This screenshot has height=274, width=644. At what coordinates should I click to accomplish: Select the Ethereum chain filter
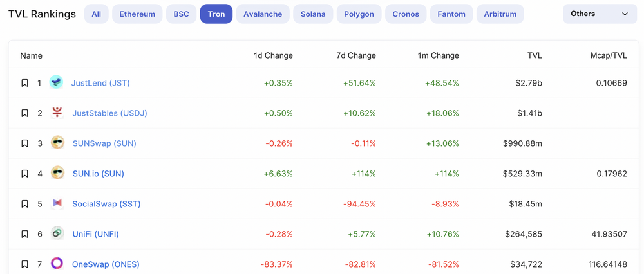pyautogui.click(x=137, y=14)
